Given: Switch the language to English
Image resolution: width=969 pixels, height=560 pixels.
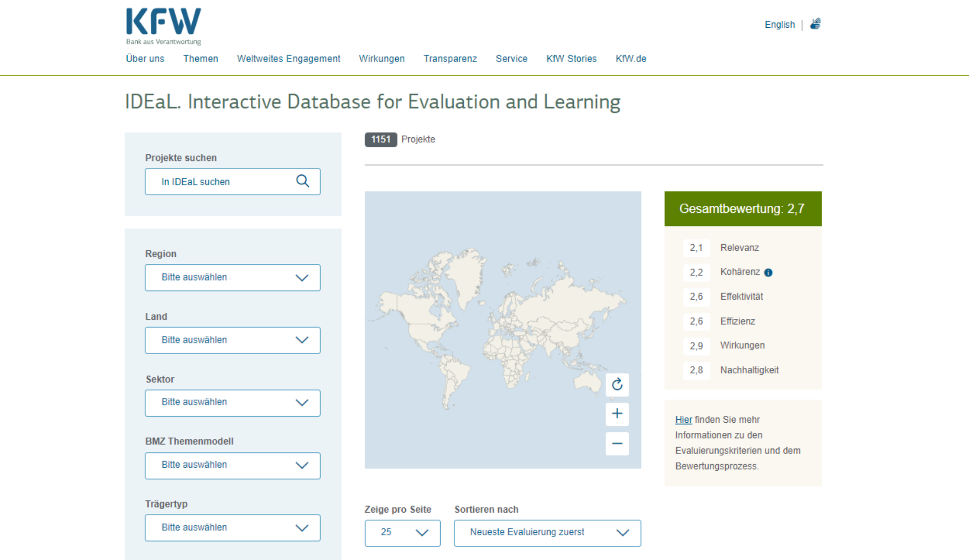Looking at the screenshot, I should (780, 24).
